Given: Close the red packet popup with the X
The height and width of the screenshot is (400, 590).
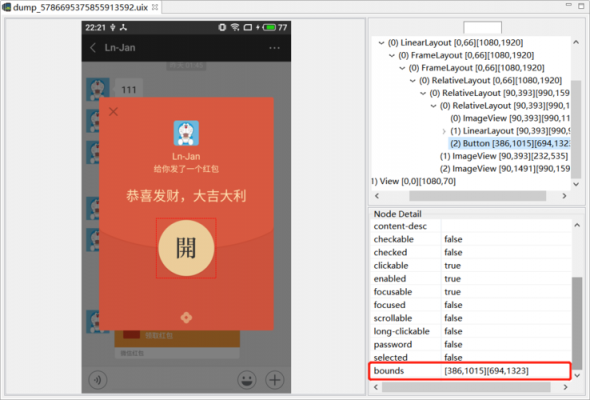Looking at the screenshot, I should pyautogui.click(x=113, y=111).
